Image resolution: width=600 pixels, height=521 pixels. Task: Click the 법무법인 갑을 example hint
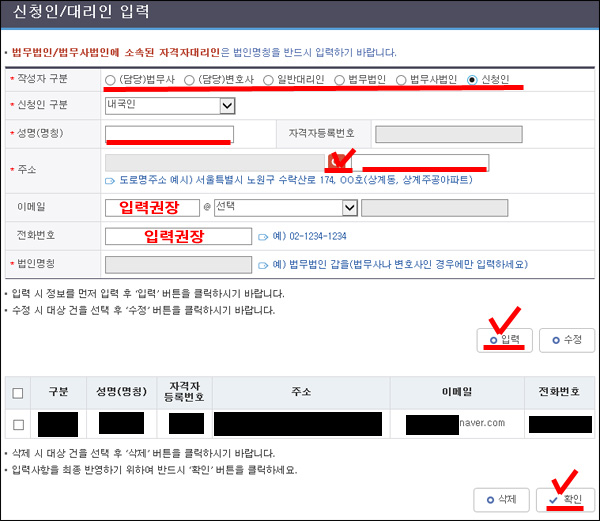click(x=400, y=265)
